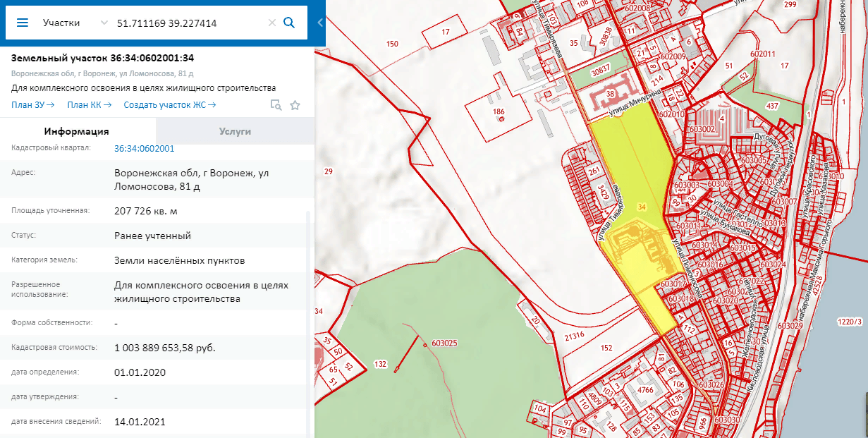The height and width of the screenshot is (438, 868).
Task: Click Создать участок ЖС link
Action: (169, 105)
